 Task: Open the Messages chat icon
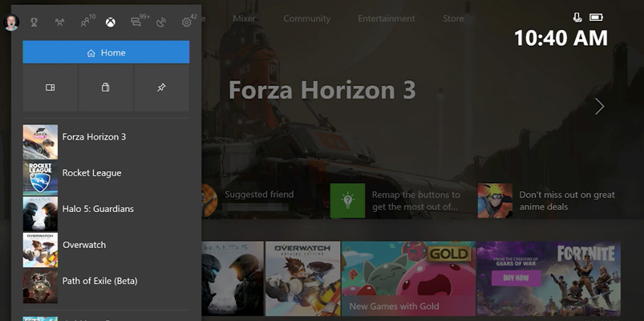(136, 22)
